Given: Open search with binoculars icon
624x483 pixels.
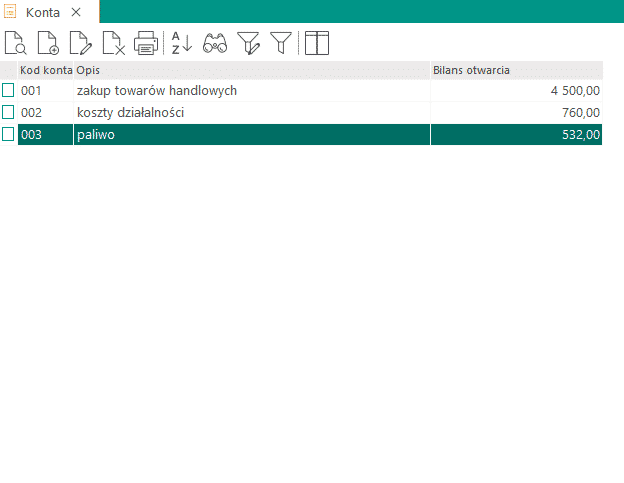Looking at the screenshot, I should (x=215, y=43).
